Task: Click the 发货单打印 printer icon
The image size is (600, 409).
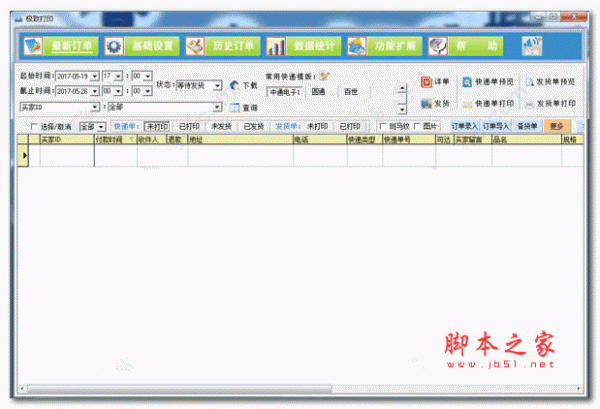Action: (529, 104)
